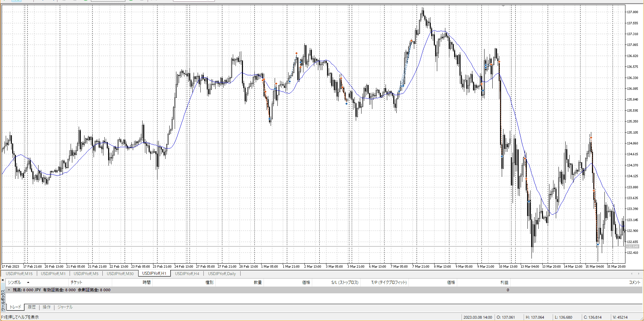This screenshot has height=321, width=644.
Task: Open the 履歴 (History) tab
Action: (x=32, y=307)
